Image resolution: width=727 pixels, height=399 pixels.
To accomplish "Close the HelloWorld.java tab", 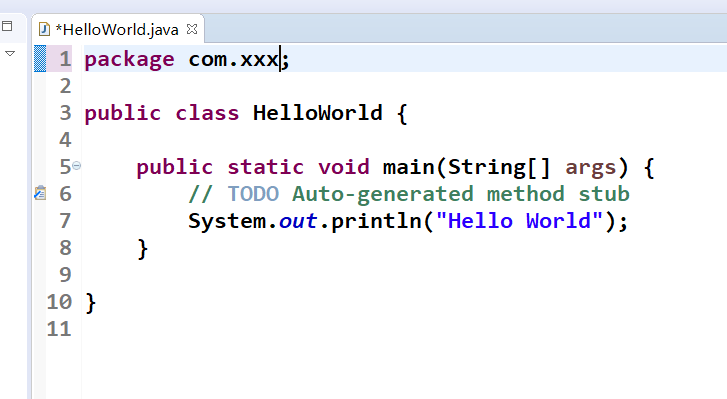I will tap(192, 29).
